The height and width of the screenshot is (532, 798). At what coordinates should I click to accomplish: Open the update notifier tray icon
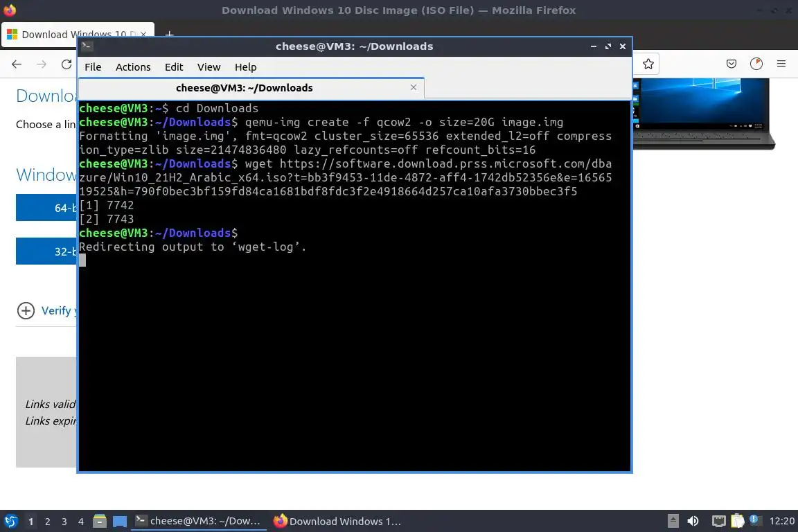coord(755,520)
